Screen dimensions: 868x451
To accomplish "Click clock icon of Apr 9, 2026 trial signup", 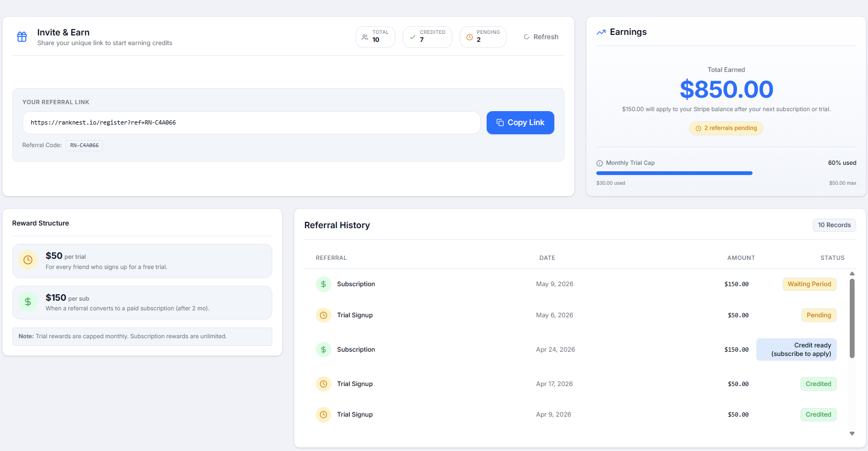I will 323,414.
